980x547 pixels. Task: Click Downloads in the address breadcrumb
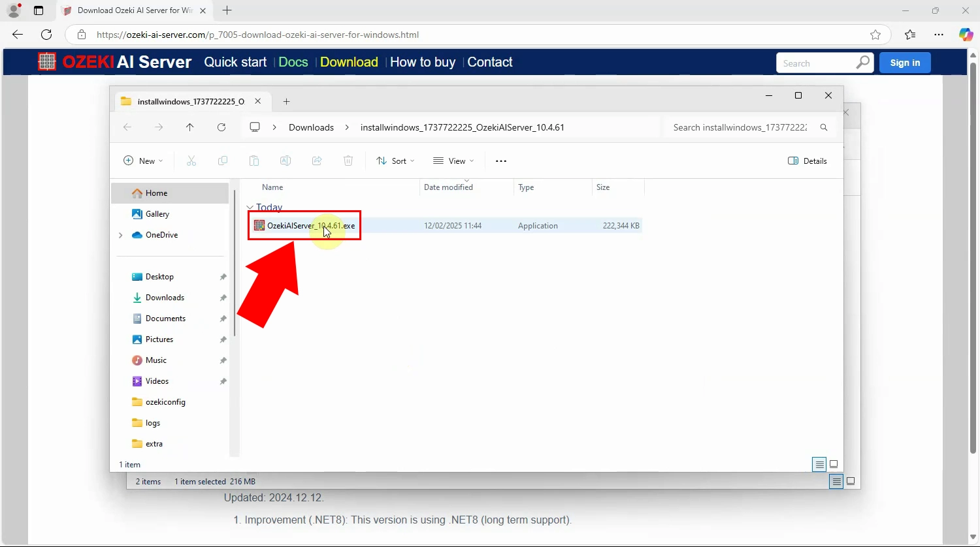(x=311, y=127)
